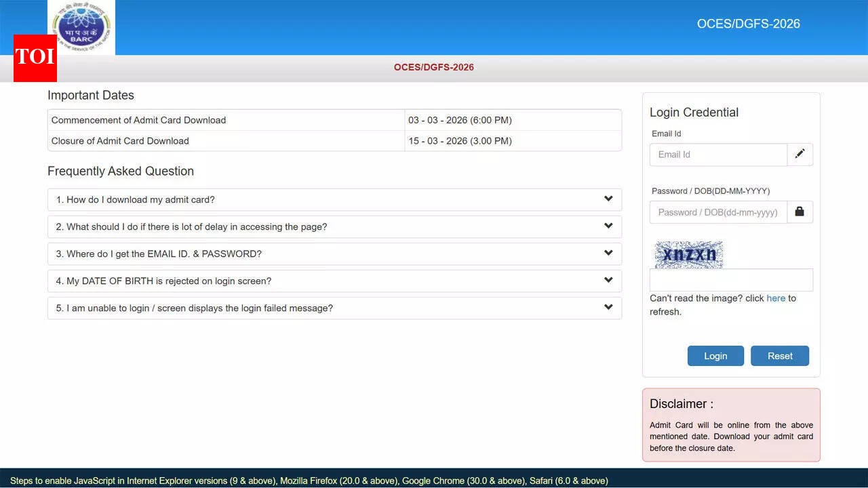
Task: Open the JavaScript steps notice in the footer
Action: pos(309,481)
